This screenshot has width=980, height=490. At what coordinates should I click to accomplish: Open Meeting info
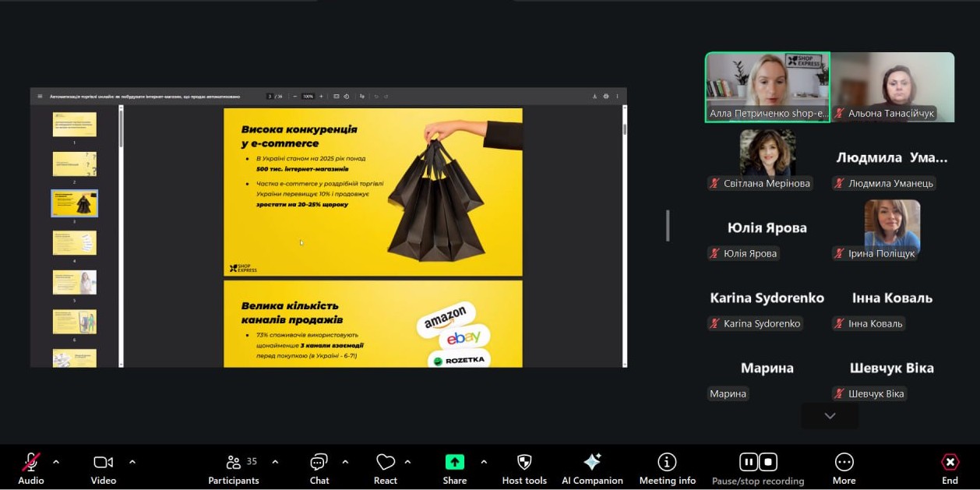(667, 462)
